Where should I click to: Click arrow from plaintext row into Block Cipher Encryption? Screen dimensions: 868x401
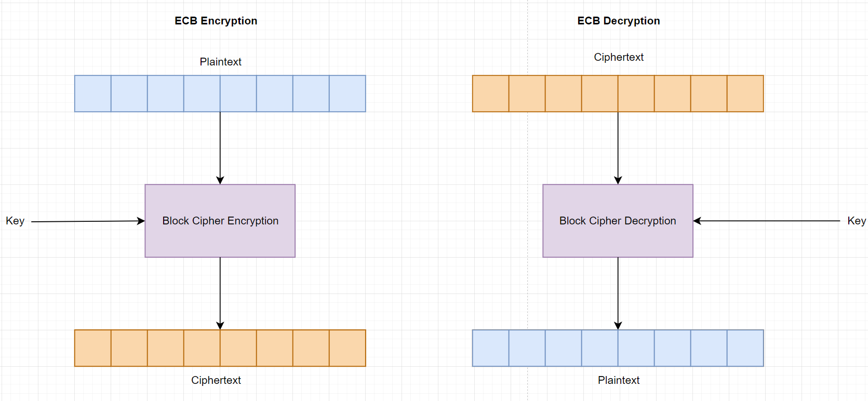pyautogui.click(x=220, y=148)
